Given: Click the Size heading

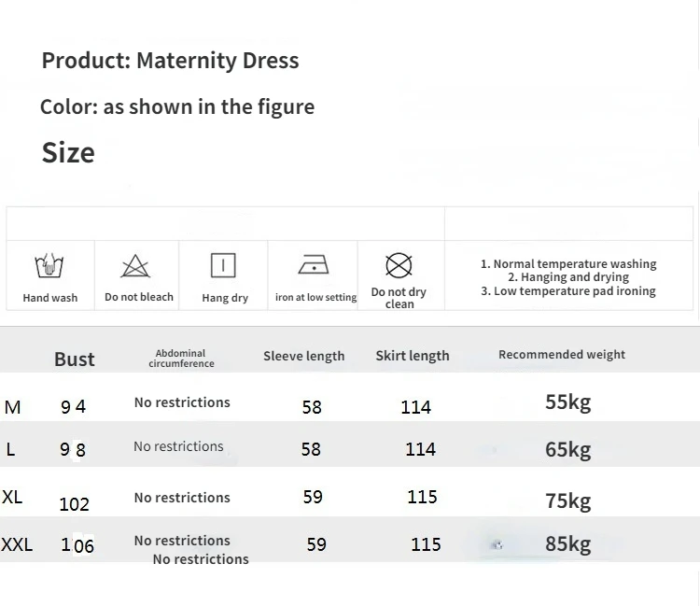Looking at the screenshot, I should [x=68, y=153].
